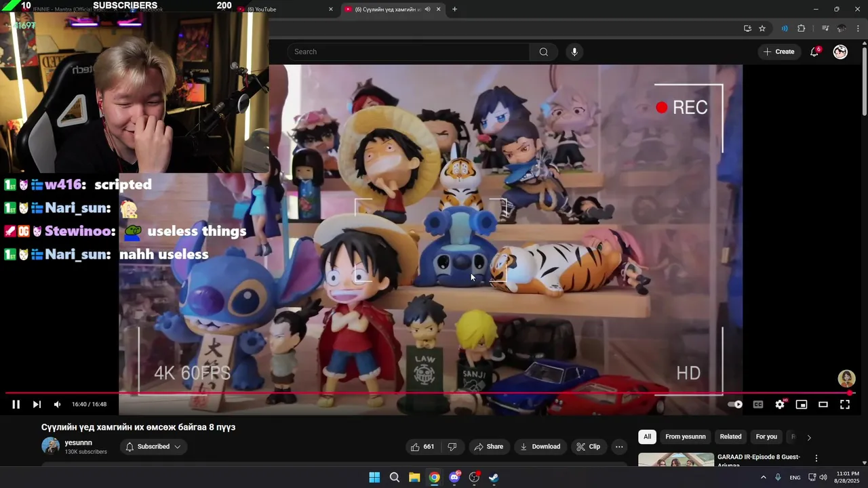Skip to the next video
Image resolution: width=868 pixels, height=488 pixels.
click(37, 405)
